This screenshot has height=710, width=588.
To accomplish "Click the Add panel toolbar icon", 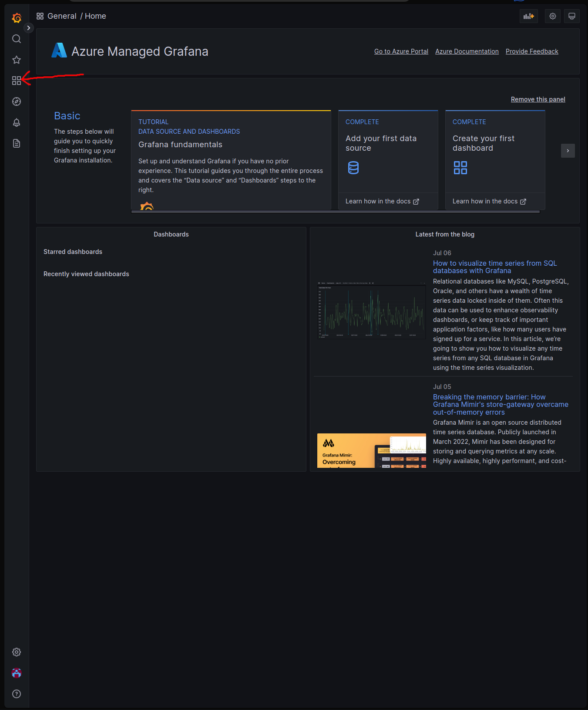I will [529, 16].
